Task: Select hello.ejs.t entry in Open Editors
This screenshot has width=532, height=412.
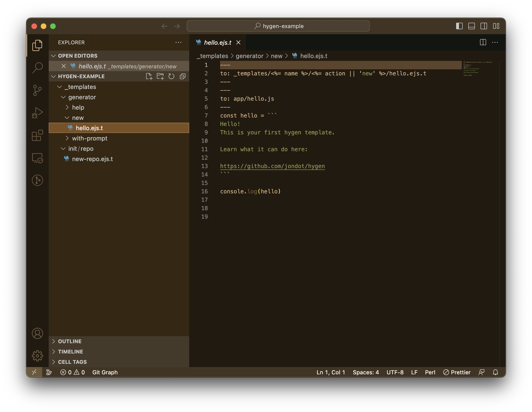Action: tap(119, 66)
